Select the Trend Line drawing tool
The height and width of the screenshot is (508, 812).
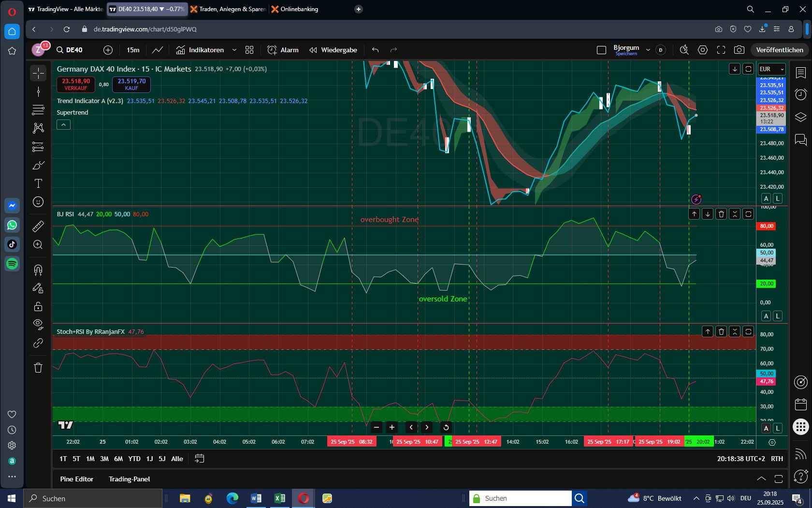[38, 92]
